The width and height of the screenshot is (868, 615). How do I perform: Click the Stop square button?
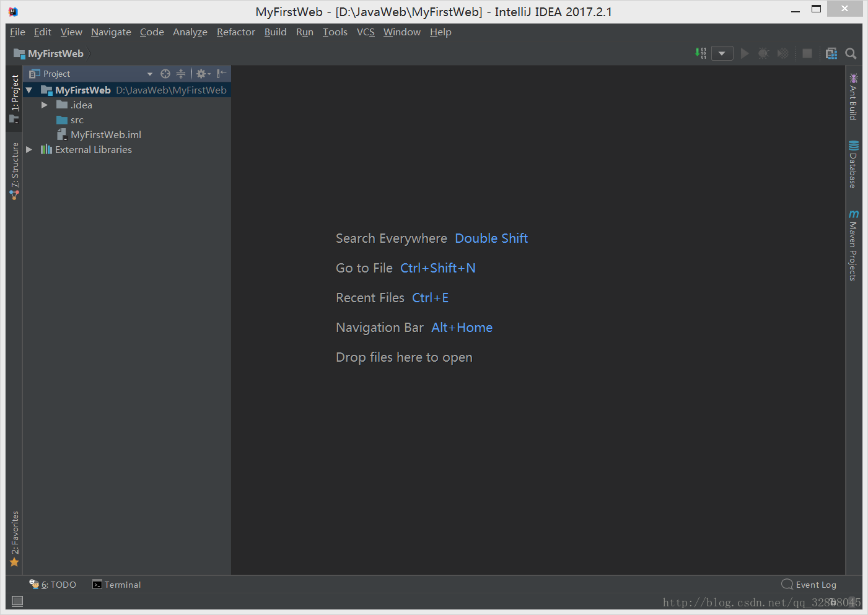807,53
